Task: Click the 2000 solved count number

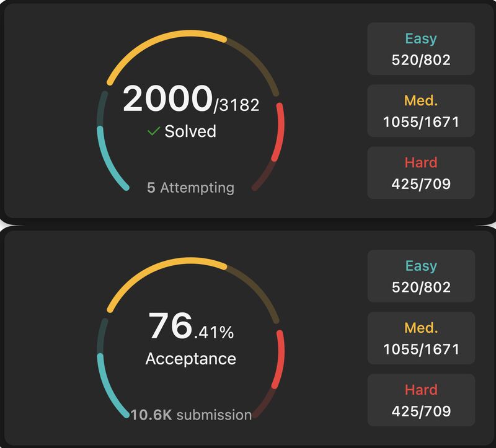Action: click(x=167, y=99)
